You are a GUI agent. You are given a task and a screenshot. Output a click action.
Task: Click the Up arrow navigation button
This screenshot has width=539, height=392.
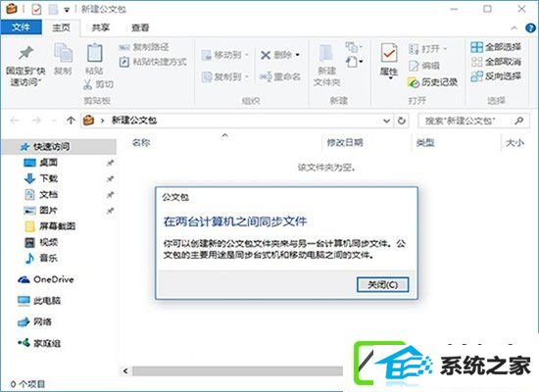[x=71, y=121]
